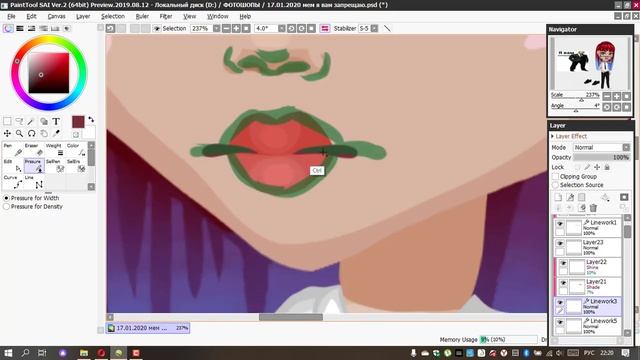Open the layer blending Mode dropdown
640x360 pixels.
(x=602, y=147)
